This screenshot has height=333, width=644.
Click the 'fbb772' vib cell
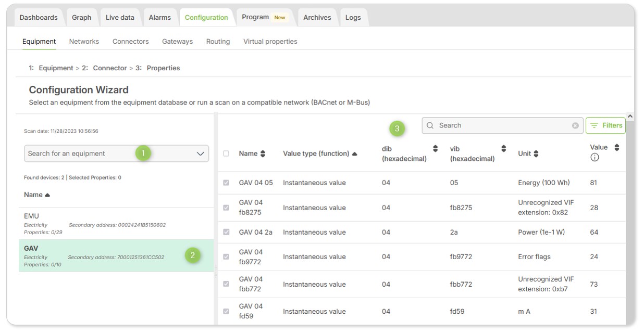[x=461, y=284]
